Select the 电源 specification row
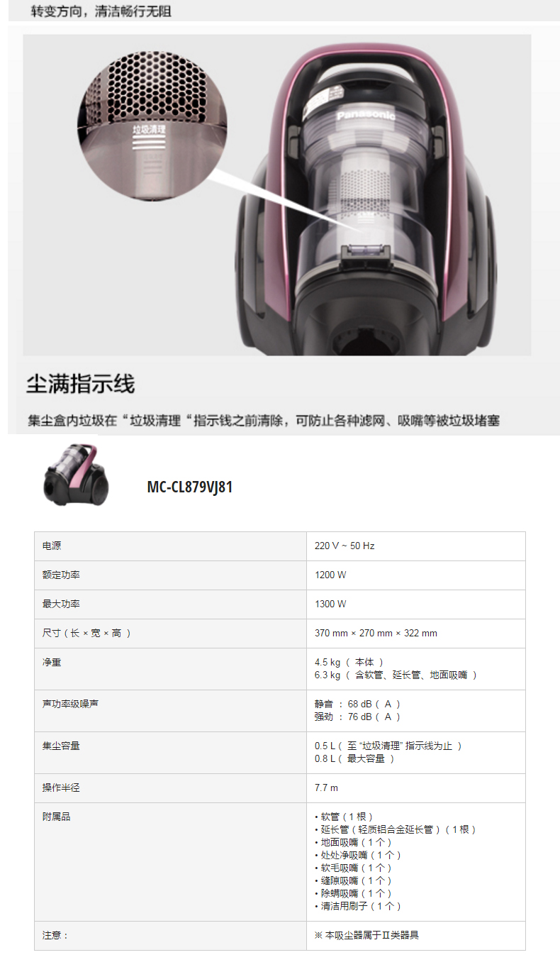The height and width of the screenshot is (967, 560). coord(280,546)
